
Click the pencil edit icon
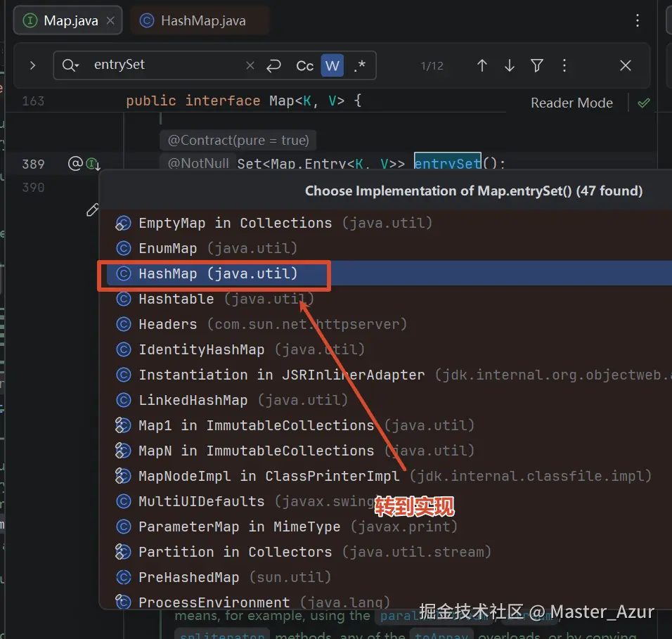pos(92,210)
